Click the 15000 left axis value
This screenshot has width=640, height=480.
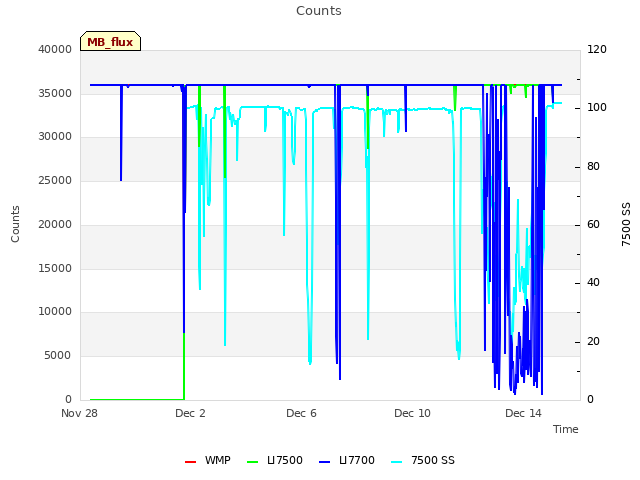(55, 268)
